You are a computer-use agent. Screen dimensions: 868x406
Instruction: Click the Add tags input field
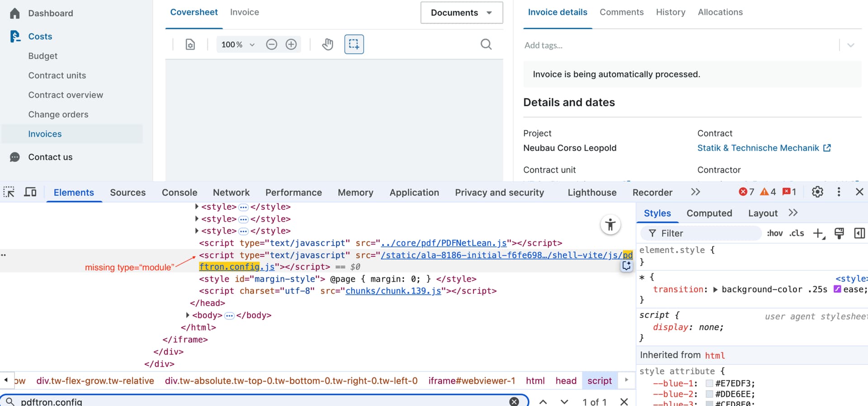(x=678, y=45)
